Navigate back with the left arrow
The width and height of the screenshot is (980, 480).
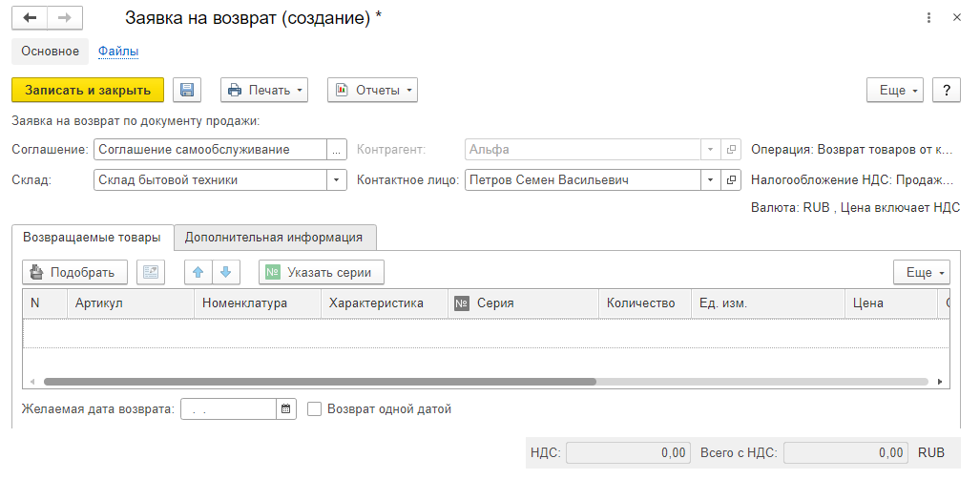[x=30, y=18]
